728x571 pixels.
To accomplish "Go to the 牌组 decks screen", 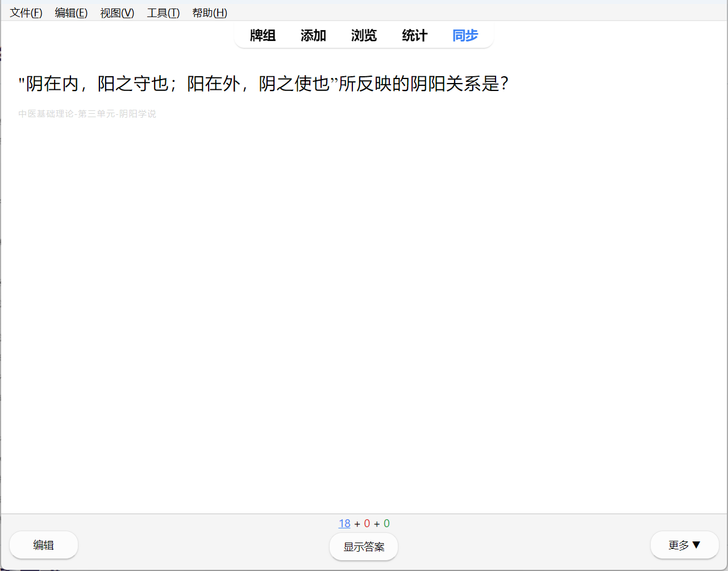I will click(263, 35).
